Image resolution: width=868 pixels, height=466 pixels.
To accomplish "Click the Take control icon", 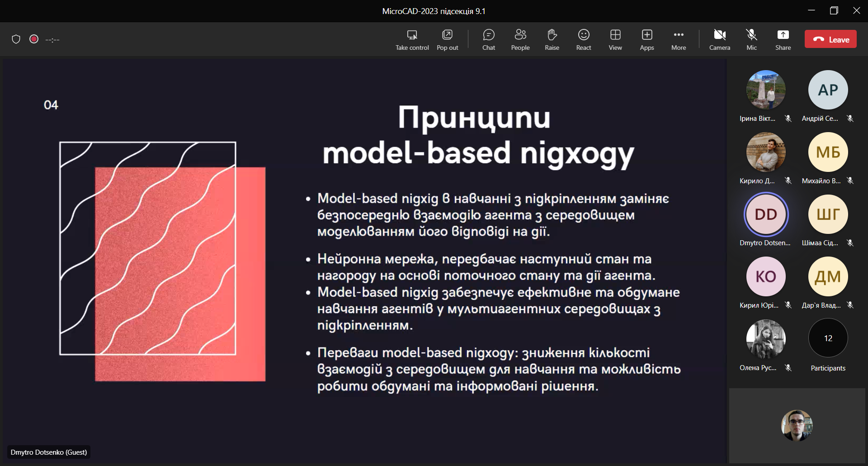I will click(412, 35).
